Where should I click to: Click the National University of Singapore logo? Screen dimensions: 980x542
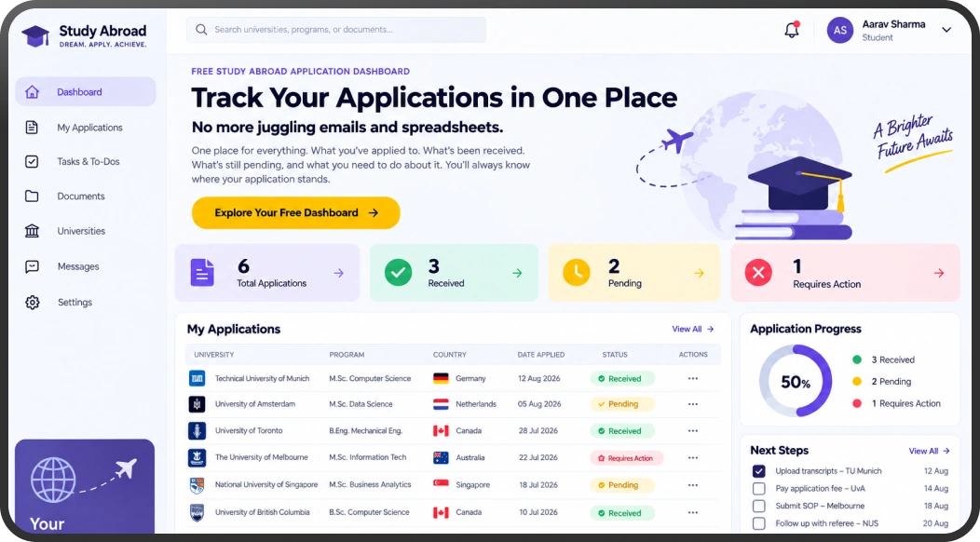click(197, 485)
